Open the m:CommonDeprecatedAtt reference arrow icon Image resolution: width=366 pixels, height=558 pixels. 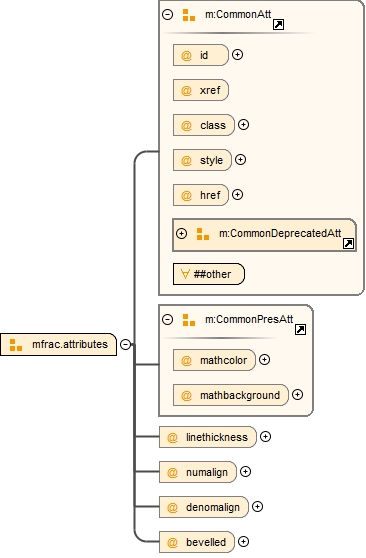(348, 244)
